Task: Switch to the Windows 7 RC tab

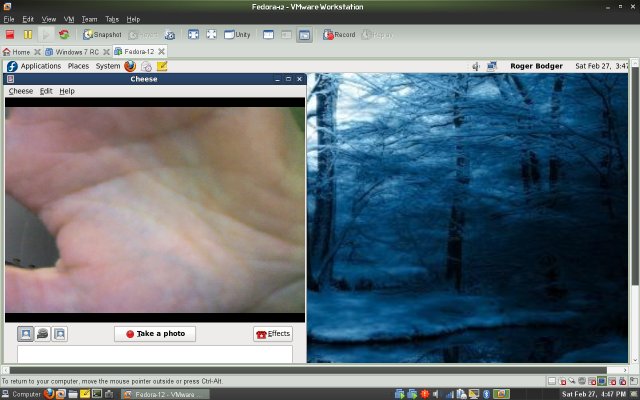Action: (72, 52)
